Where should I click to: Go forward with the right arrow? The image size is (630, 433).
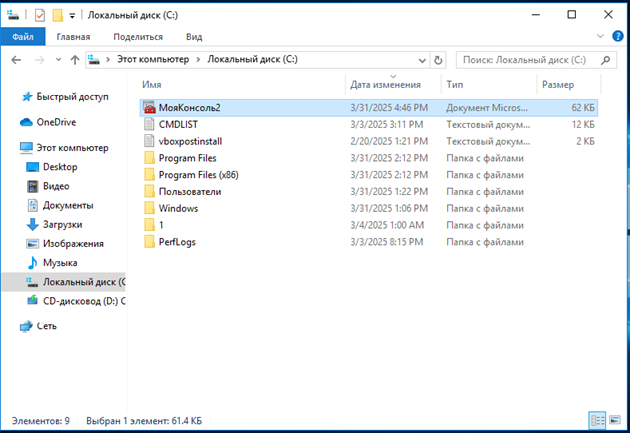click(39, 60)
